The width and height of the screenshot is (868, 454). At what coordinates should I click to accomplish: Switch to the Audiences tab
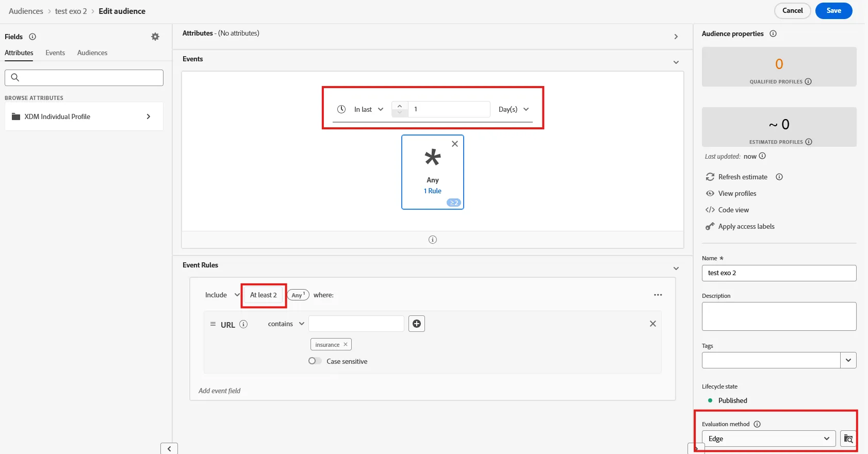click(x=92, y=53)
